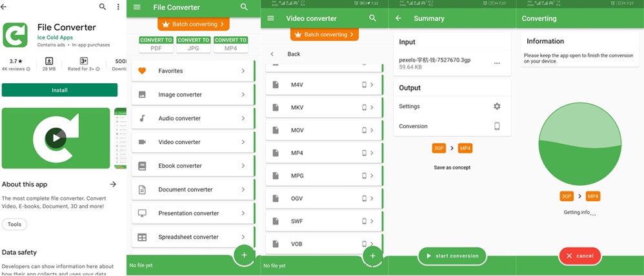Select SWF format row
This screenshot has height=276, width=644.
tap(324, 222)
